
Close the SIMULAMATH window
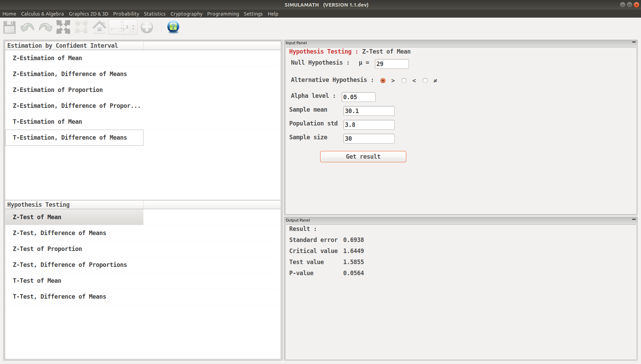pyautogui.click(x=636, y=5)
